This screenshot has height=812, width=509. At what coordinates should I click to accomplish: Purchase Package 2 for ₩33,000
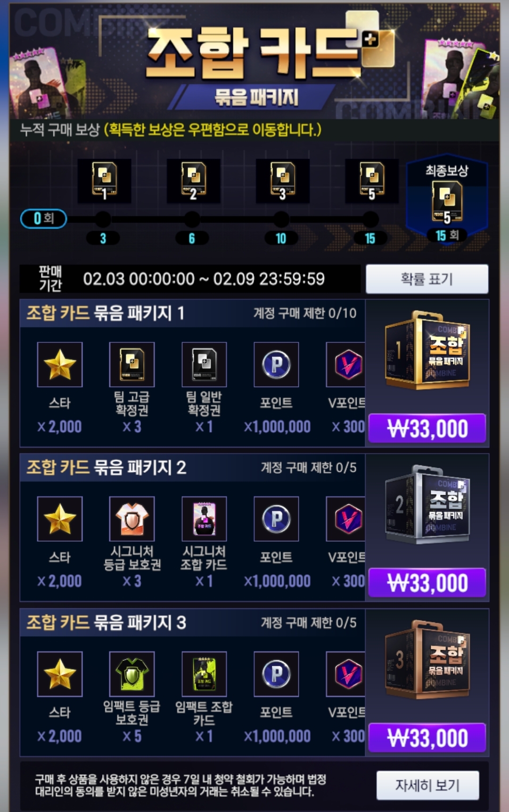coord(427,583)
